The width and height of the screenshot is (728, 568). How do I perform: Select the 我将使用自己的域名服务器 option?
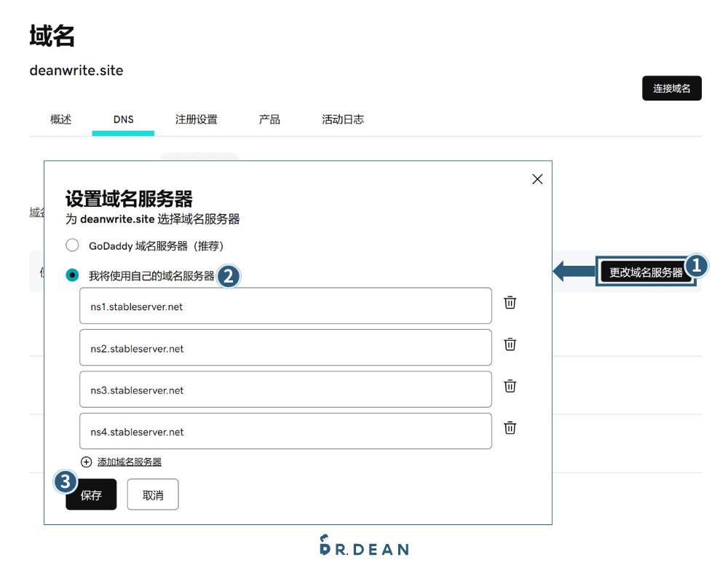[72, 275]
